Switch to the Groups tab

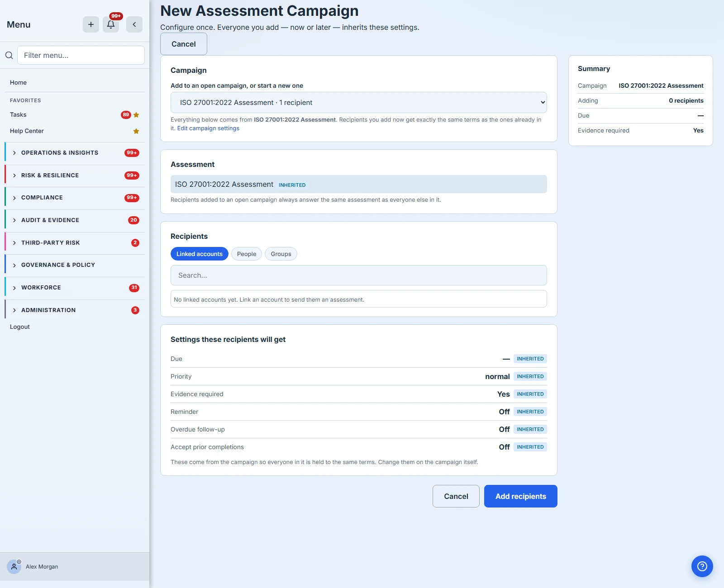281,254
